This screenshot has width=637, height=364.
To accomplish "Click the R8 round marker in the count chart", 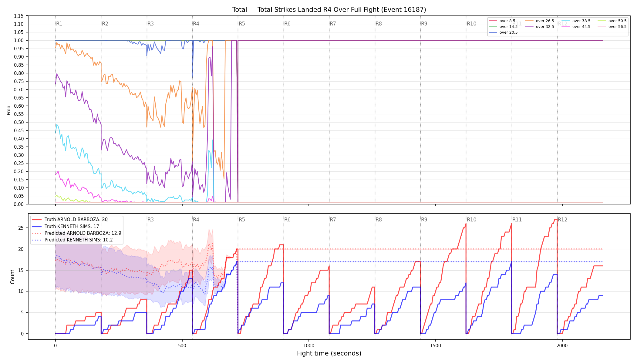I will [379, 220].
